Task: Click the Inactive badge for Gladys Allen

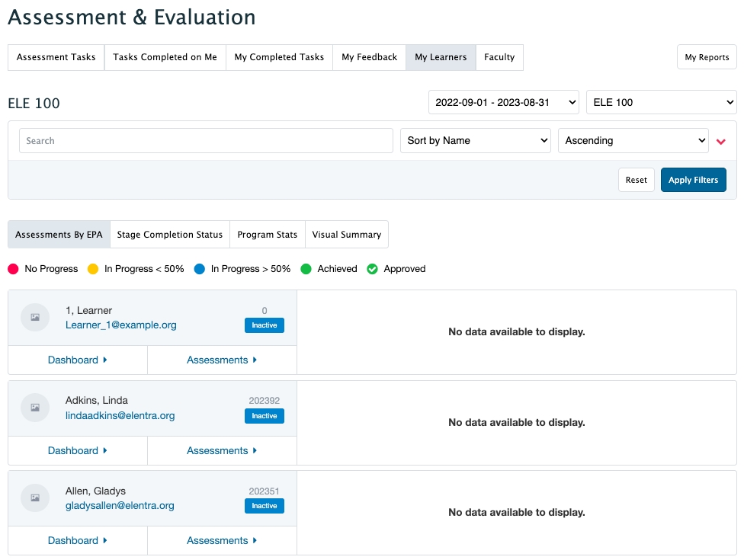Action: (265, 506)
